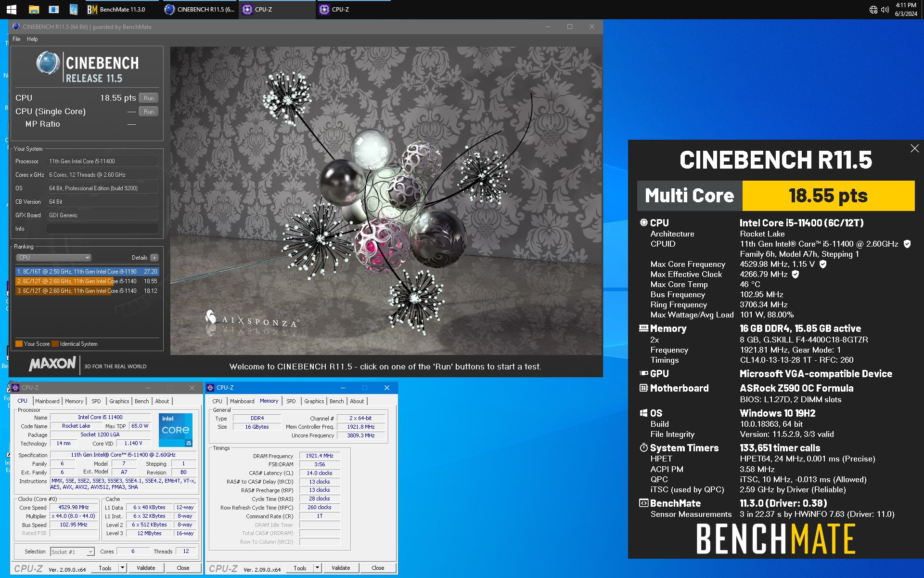Image resolution: width=924 pixels, height=578 pixels.
Task: Click the OS Windows icon in BenchMate
Action: tap(643, 413)
